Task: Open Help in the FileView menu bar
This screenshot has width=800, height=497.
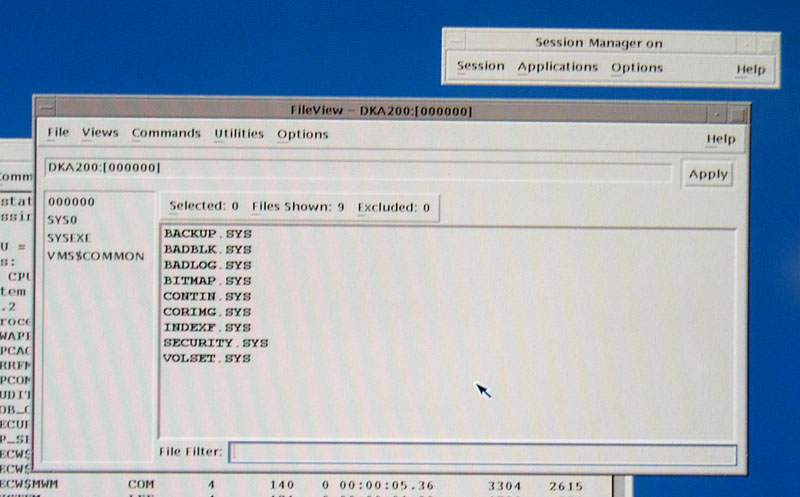Action: pyautogui.click(x=720, y=139)
